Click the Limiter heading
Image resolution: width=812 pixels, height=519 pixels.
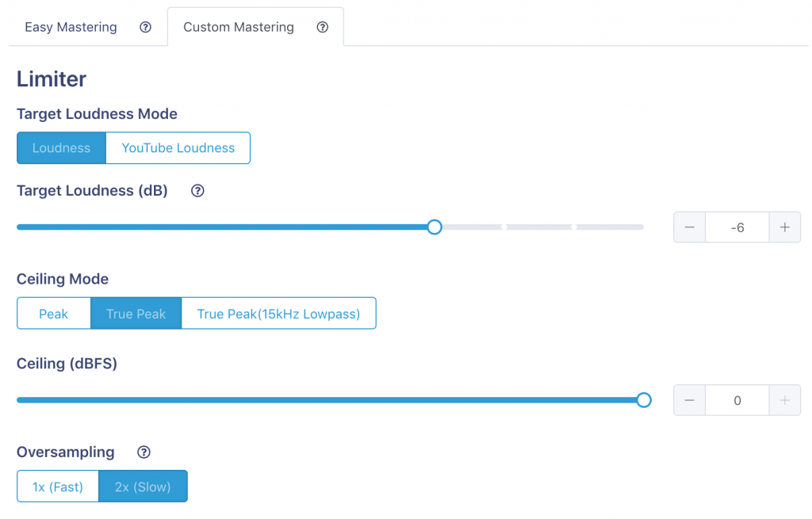52,79
